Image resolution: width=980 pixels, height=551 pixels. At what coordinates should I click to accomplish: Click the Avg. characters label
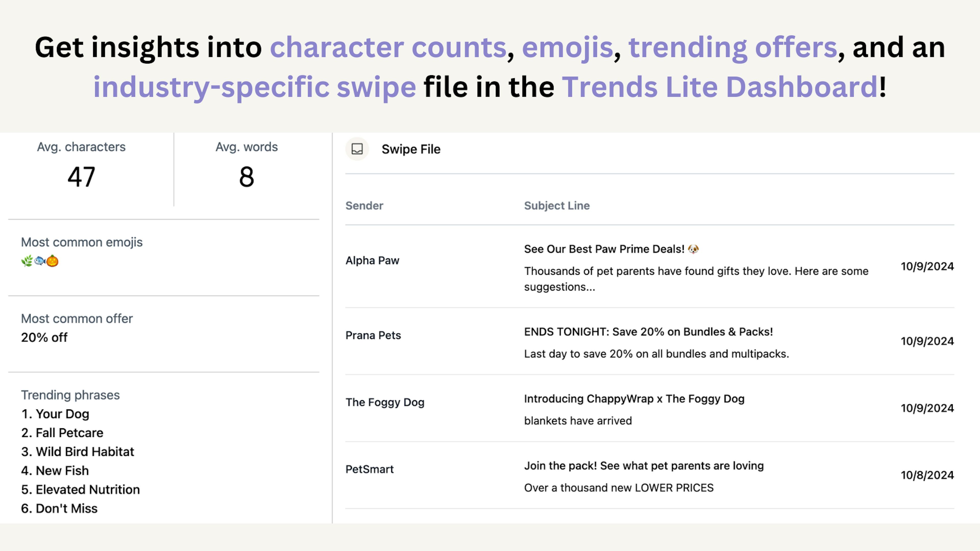pos(81,147)
